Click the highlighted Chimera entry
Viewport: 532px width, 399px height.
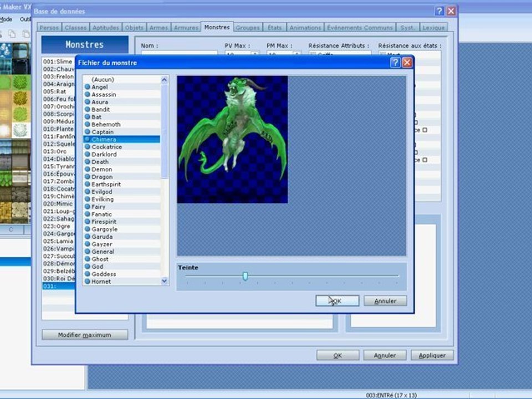(x=122, y=139)
